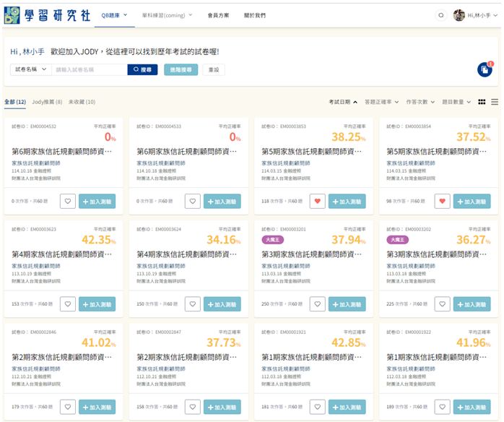
Task: Favorite exam EM00004532 with heart icon
Action: (x=67, y=202)
